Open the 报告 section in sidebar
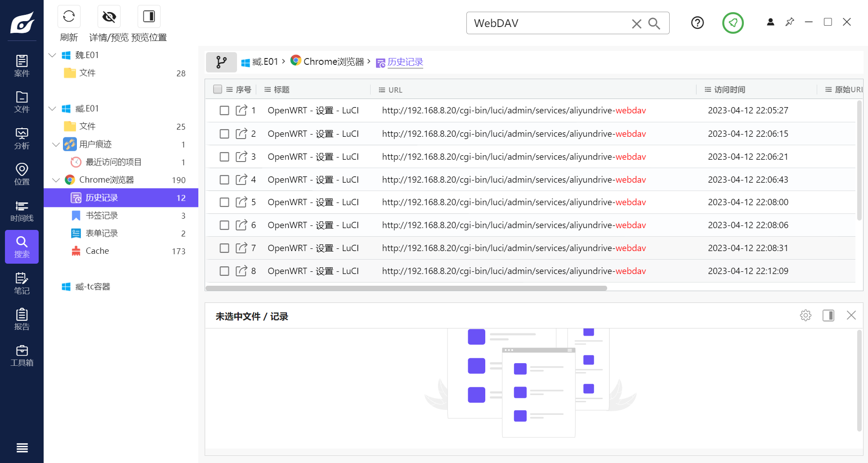The height and width of the screenshot is (463, 868). pyautogui.click(x=22, y=319)
